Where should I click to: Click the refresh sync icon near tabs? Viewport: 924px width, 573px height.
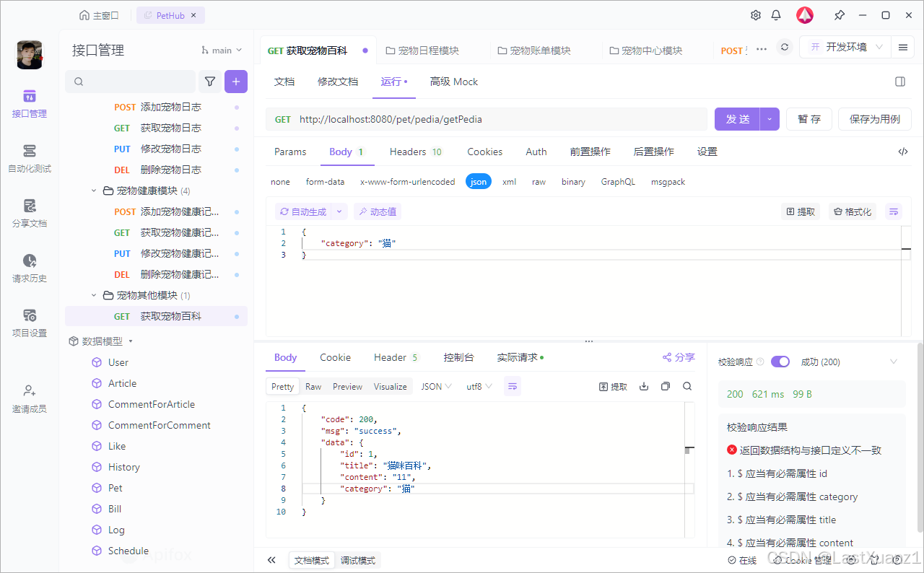click(x=784, y=45)
